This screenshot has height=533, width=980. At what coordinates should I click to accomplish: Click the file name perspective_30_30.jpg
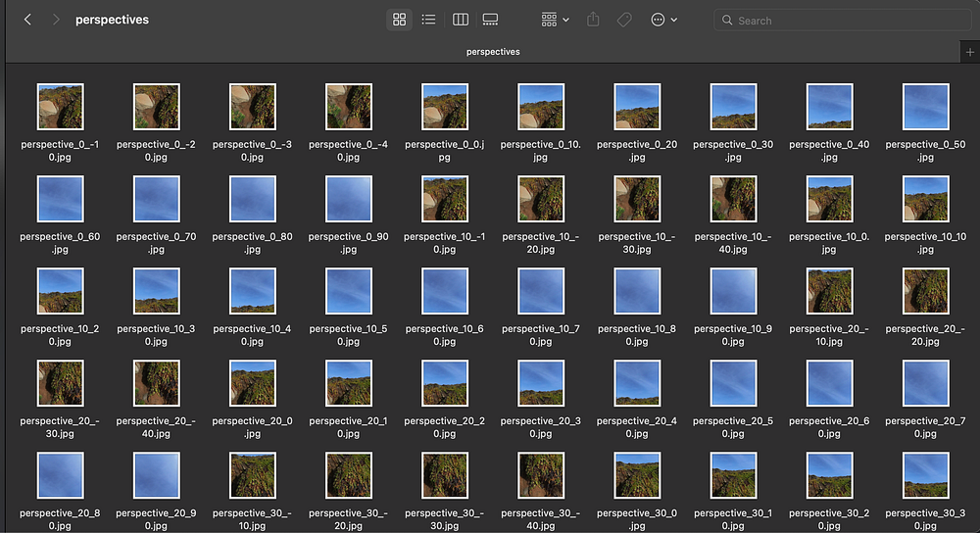(x=926, y=519)
